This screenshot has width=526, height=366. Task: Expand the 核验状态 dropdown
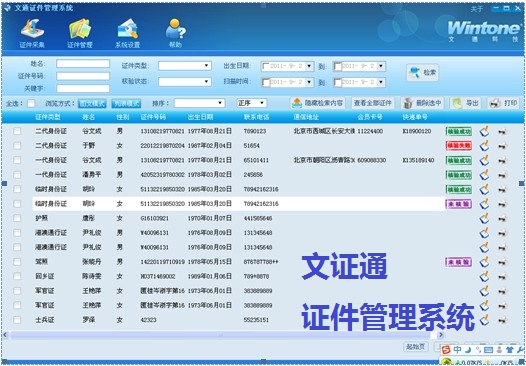tap(185, 82)
